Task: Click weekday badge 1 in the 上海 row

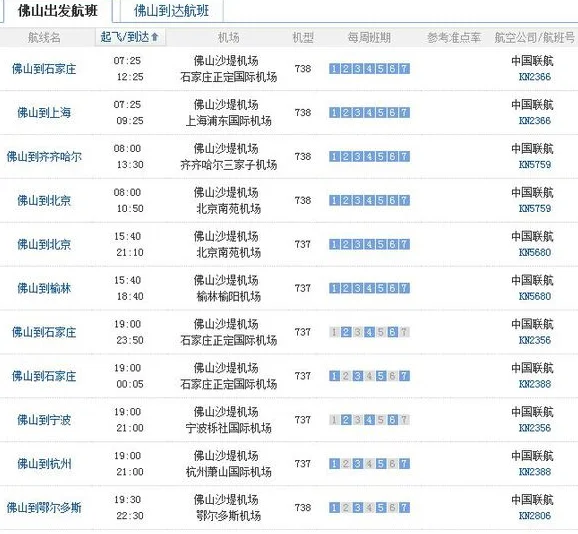Action: pos(334,112)
